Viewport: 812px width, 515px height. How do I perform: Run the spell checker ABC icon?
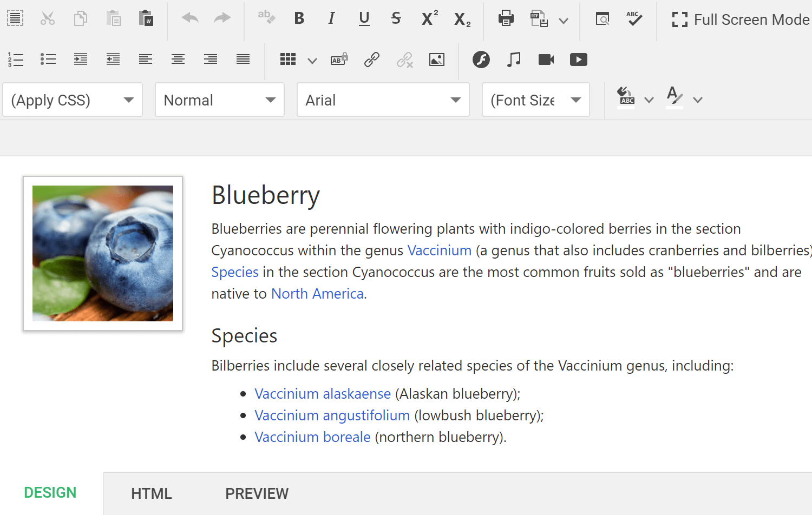coord(634,19)
